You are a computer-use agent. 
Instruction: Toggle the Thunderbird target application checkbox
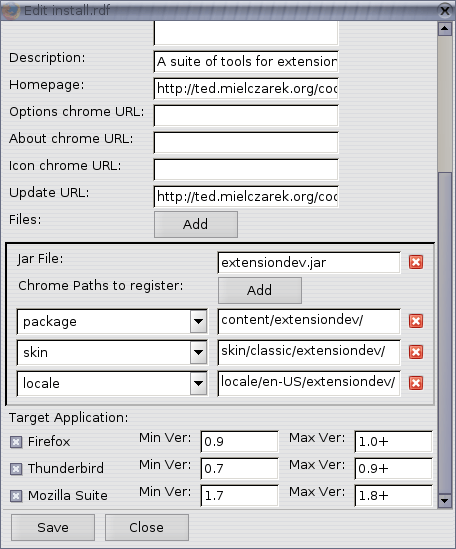16,469
